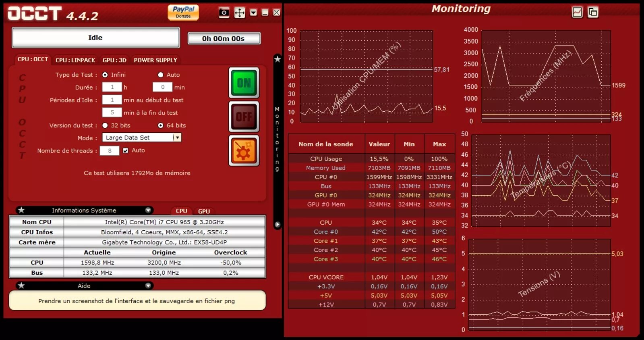Click the Intel Core i7 CPU name cell
644x340 pixels.
pos(164,222)
